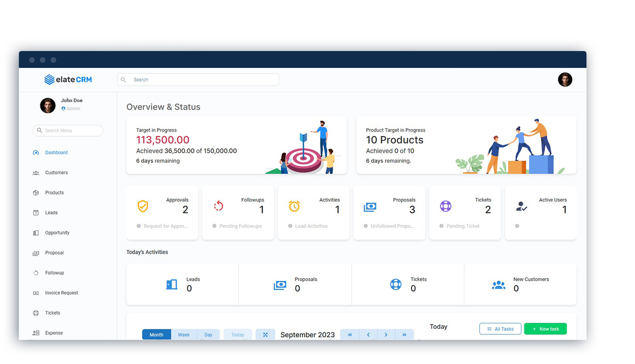Open the Opportunity icon in sidebar
Image resolution: width=635 pixels, height=364 pixels.
[36, 233]
